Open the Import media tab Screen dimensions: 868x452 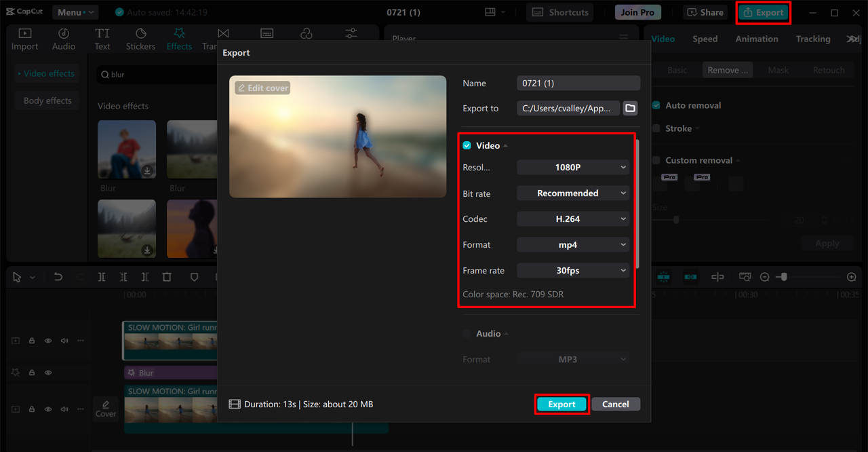pos(24,39)
